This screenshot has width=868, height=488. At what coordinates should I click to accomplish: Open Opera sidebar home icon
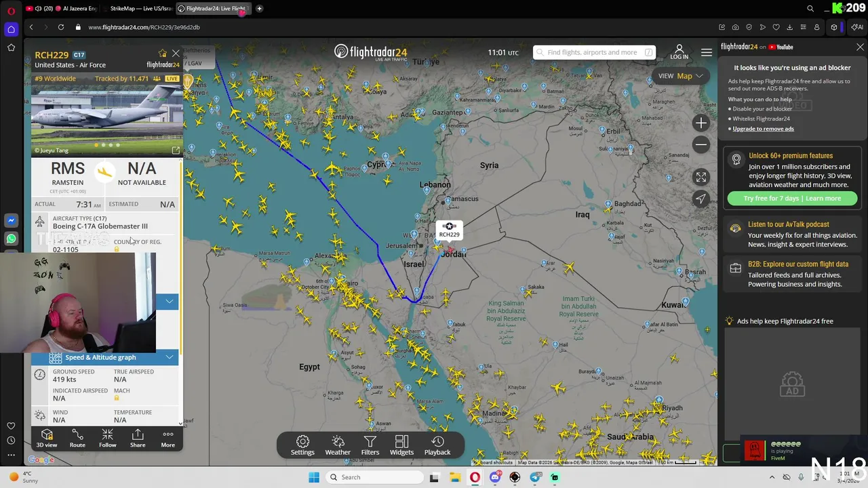(11, 29)
